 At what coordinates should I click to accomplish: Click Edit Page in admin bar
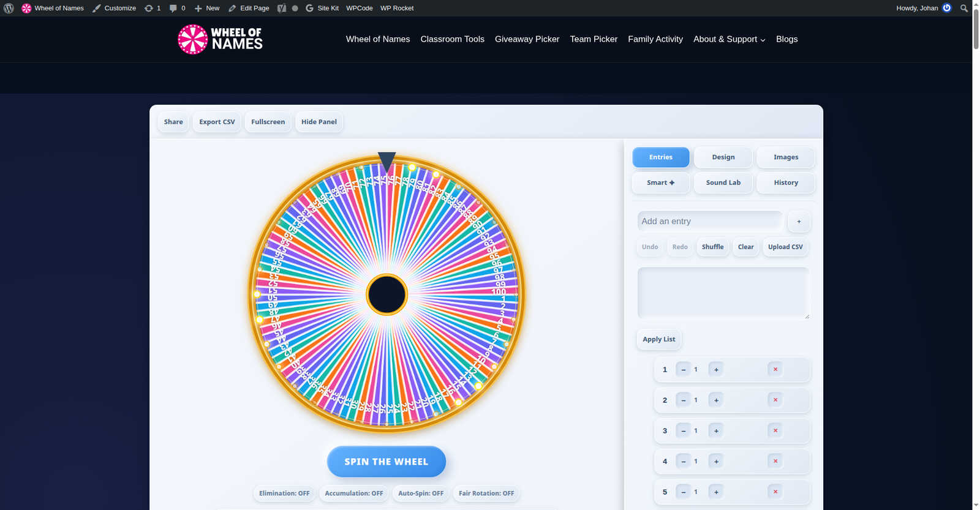click(x=249, y=8)
